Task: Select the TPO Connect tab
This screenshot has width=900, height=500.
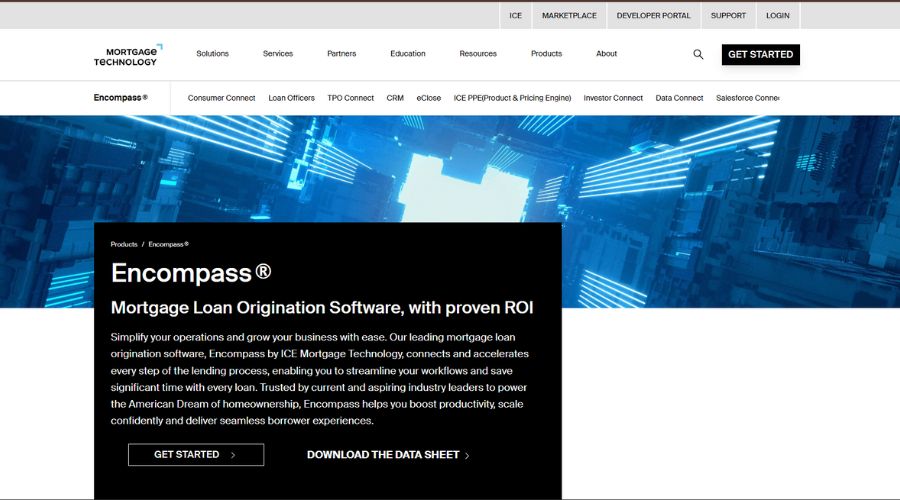Action: [x=351, y=98]
